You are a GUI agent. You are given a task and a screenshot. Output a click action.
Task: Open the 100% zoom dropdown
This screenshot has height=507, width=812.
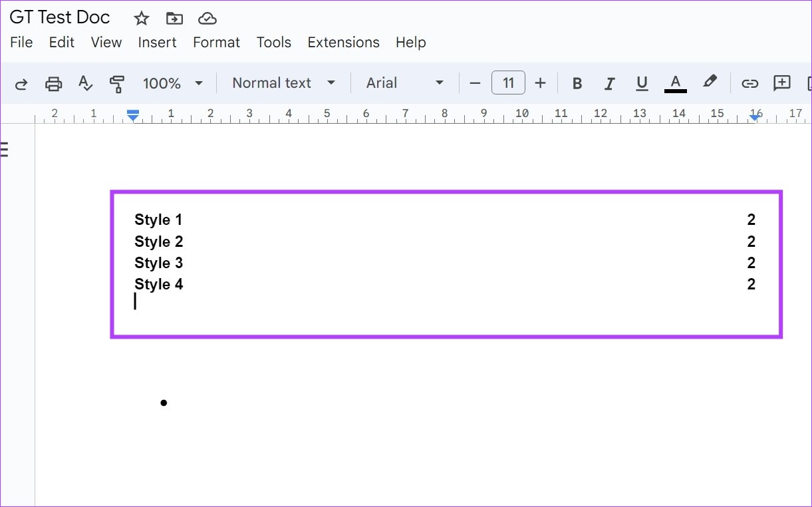pyautogui.click(x=172, y=83)
